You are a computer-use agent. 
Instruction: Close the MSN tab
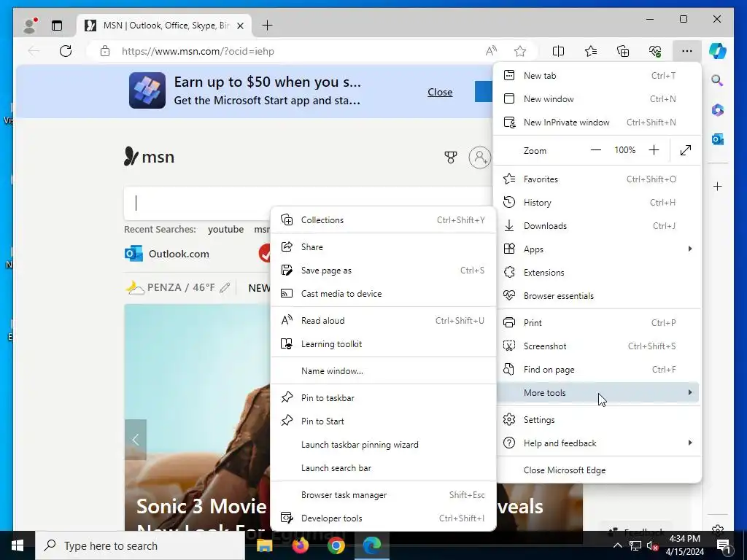[x=241, y=26]
